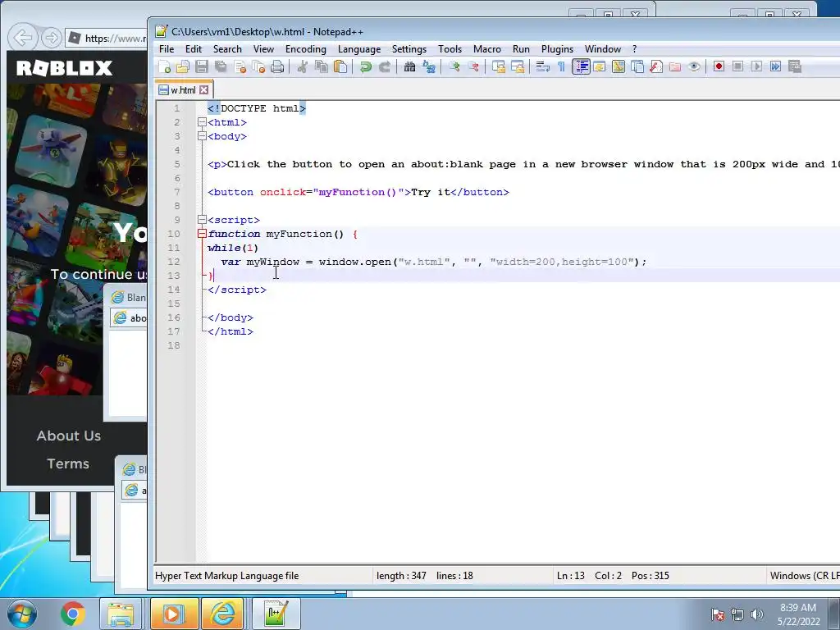Save the current file with toolbar icon
This screenshot has height=630, width=840.
tap(202, 67)
